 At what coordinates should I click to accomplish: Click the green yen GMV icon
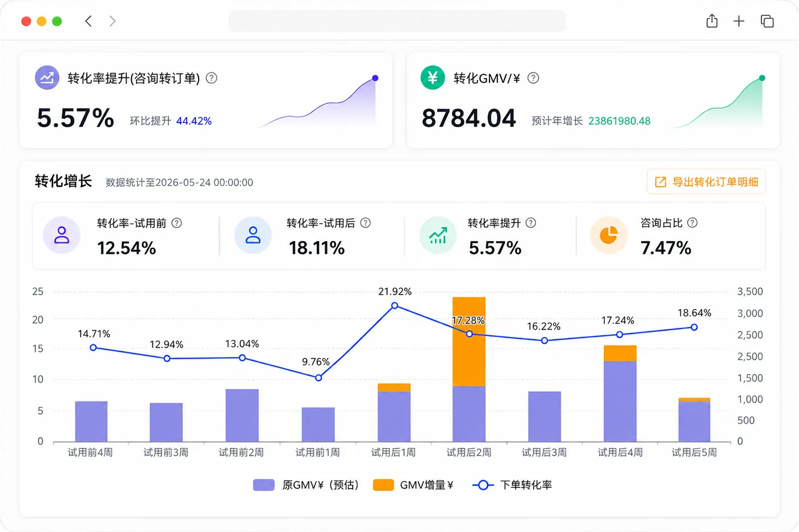click(433, 78)
